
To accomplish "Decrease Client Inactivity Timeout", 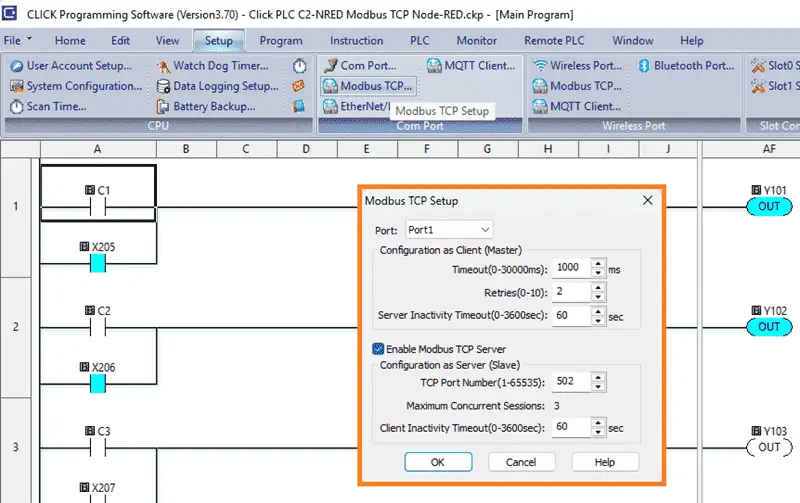I will pos(598,432).
